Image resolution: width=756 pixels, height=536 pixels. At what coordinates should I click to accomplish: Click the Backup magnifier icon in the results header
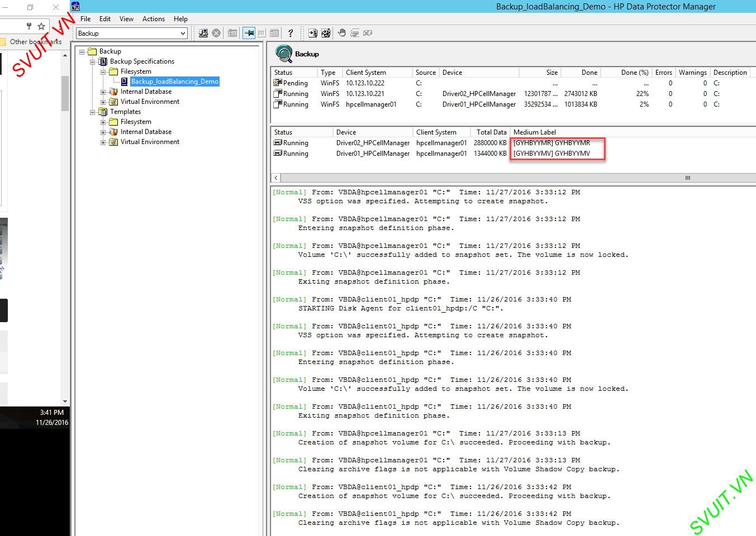pyautogui.click(x=284, y=54)
